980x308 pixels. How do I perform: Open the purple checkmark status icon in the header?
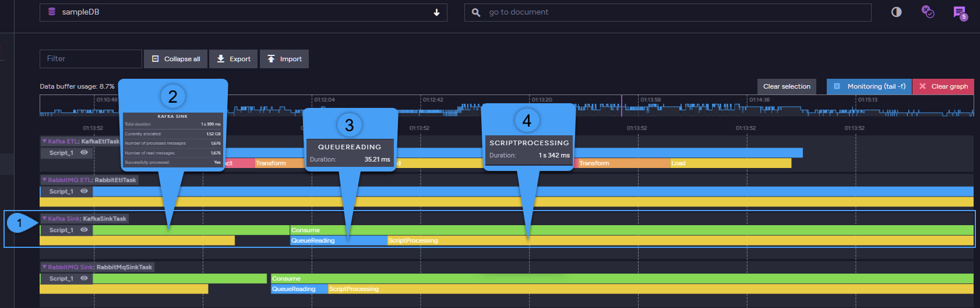(x=928, y=11)
